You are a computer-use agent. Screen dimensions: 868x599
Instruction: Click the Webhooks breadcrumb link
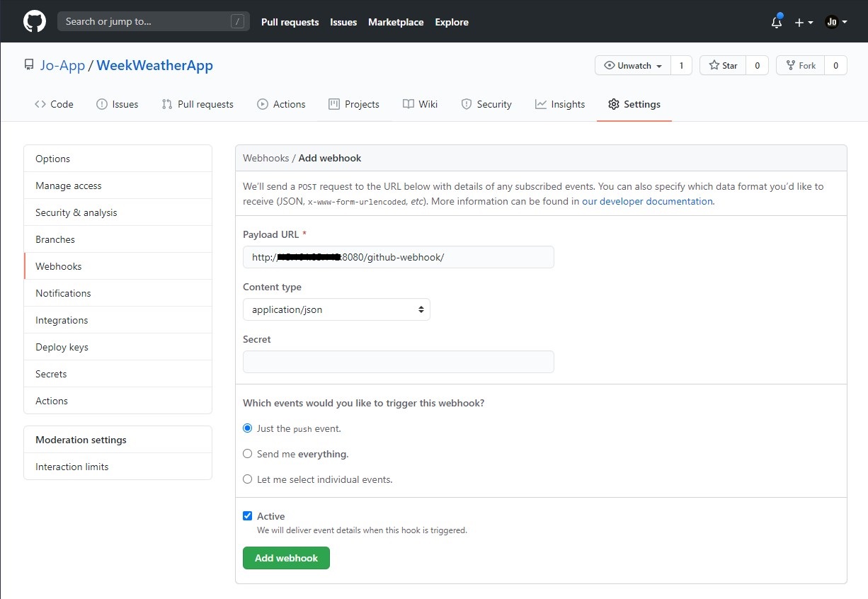(x=266, y=158)
